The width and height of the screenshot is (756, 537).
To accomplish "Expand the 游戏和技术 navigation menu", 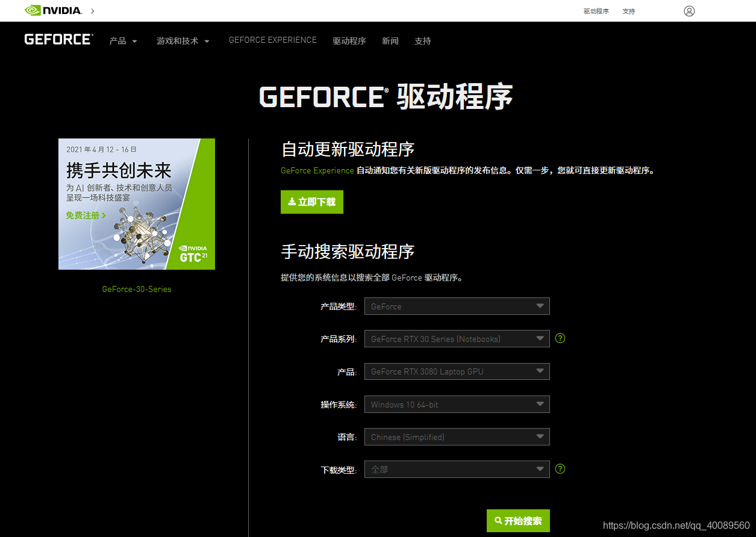I will [x=183, y=41].
